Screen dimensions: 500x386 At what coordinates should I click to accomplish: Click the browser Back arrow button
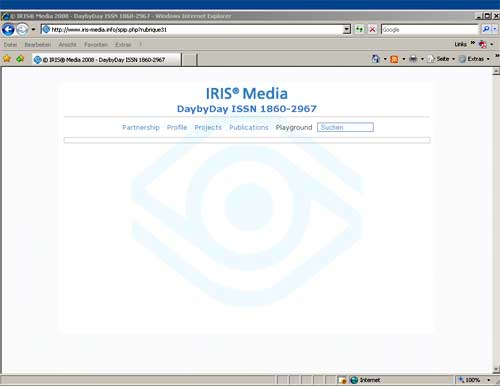pyautogui.click(x=8, y=30)
